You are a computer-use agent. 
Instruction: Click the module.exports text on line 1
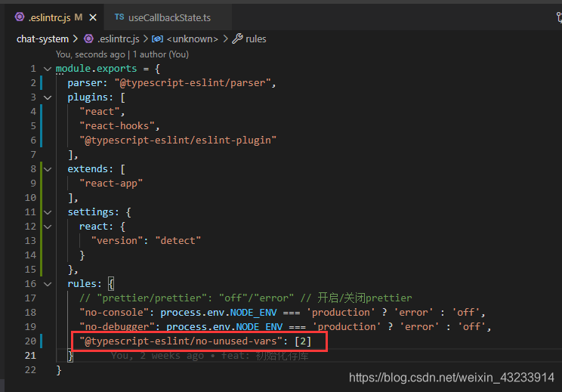[x=96, y=69]
